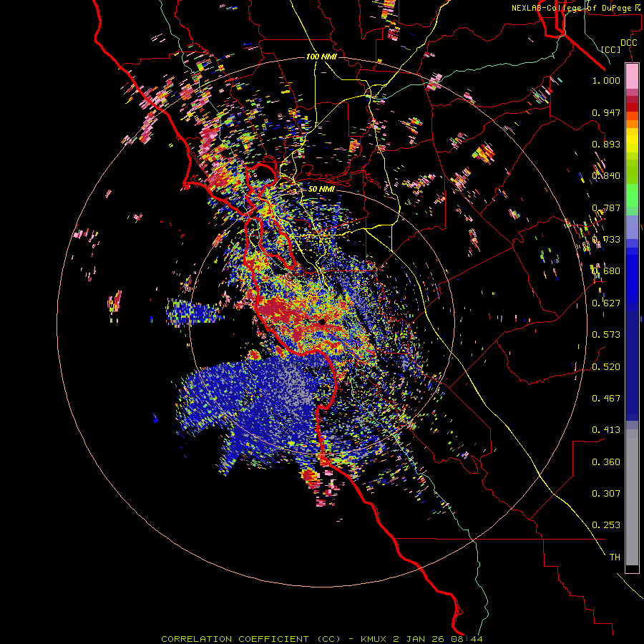Click the 0.947 scale value

point(606,112)
